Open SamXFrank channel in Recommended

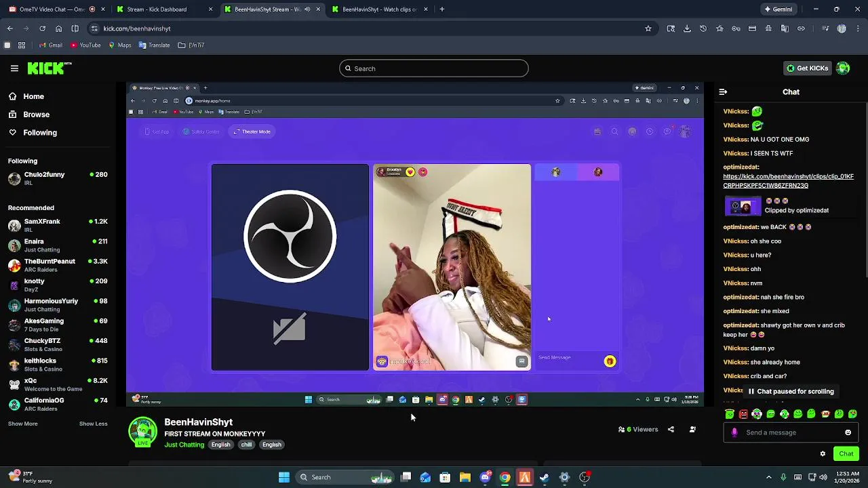tap(58, 225)
